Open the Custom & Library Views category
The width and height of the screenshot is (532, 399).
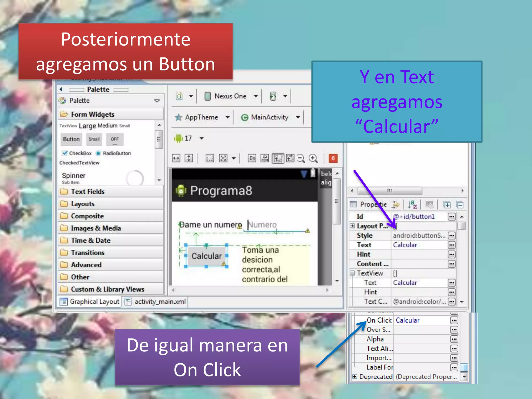point(111,289)
